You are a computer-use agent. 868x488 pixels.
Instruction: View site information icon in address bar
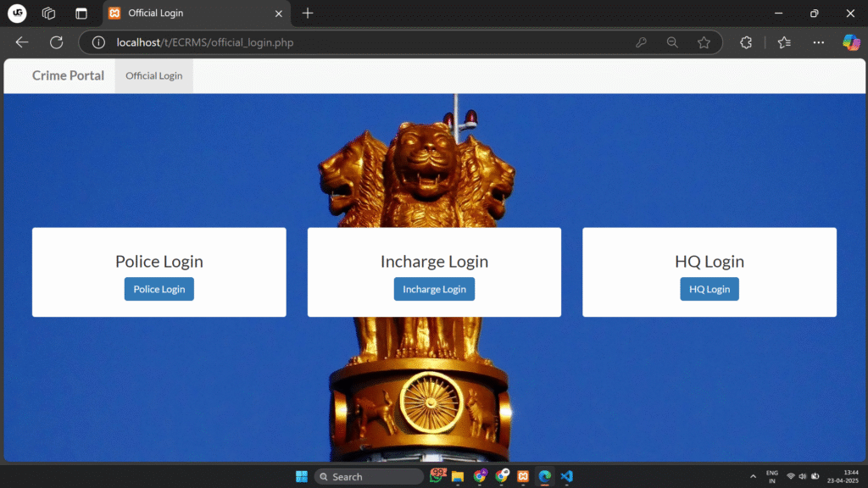(98, 42)
